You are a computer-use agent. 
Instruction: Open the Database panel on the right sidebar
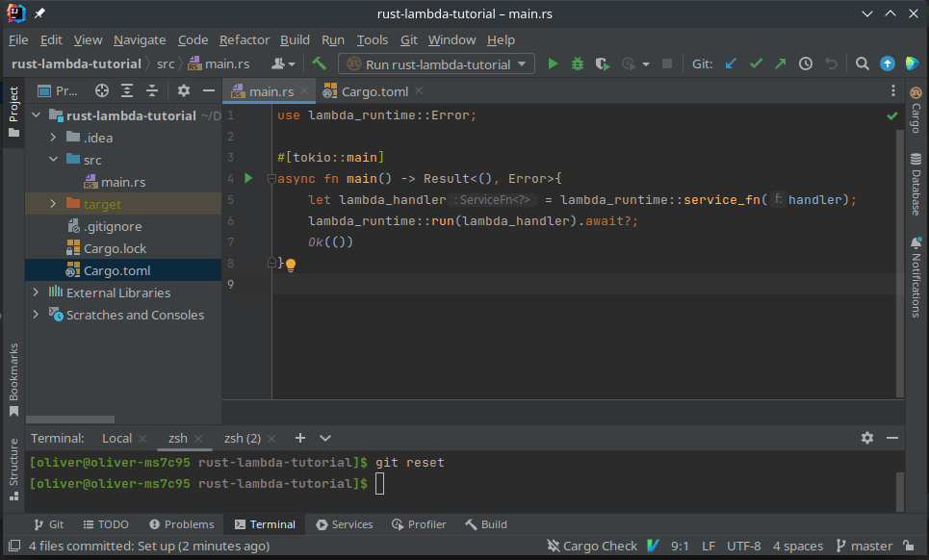915,188
